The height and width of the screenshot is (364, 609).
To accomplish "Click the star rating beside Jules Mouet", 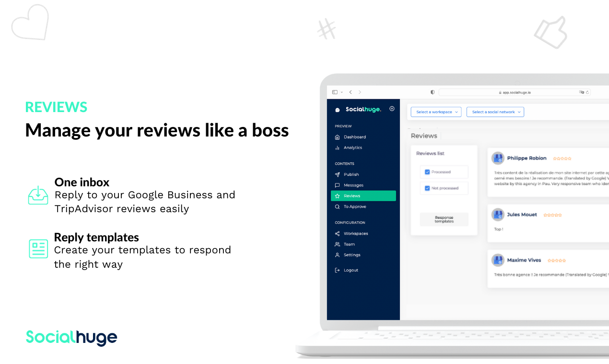I will pyautogui.click(x=552, y=215).
